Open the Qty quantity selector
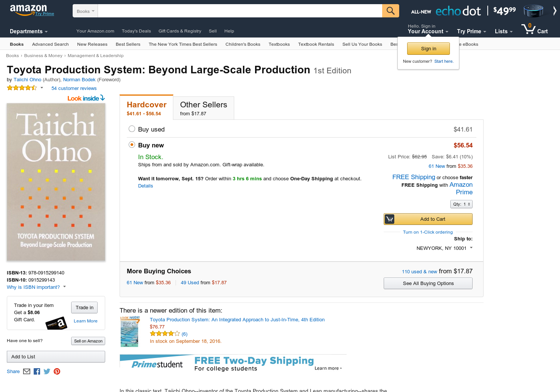The image size is (560, 392). [x=461, y=204]
